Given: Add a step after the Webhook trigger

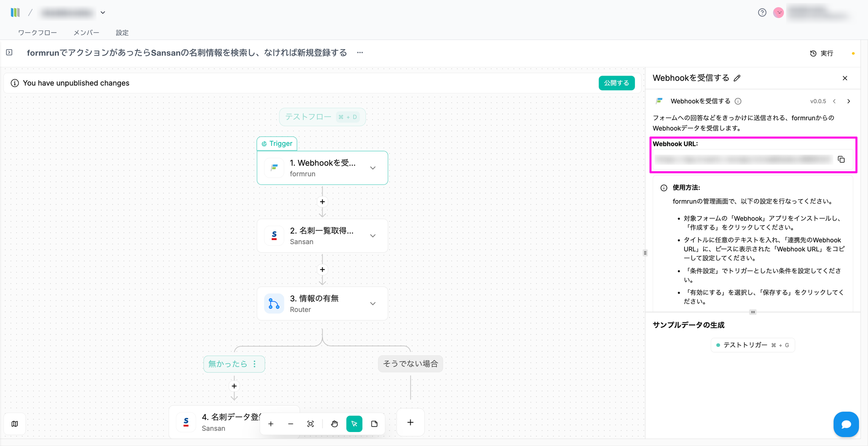Looking at the screenshot, I should click(x=323, y=202).
